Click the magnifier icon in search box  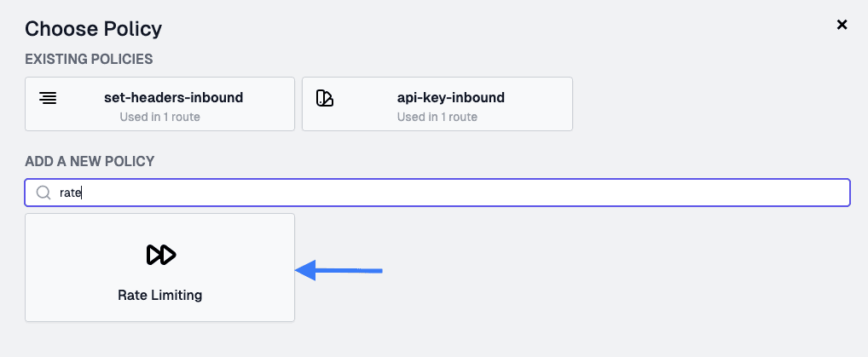pos(43,193)
